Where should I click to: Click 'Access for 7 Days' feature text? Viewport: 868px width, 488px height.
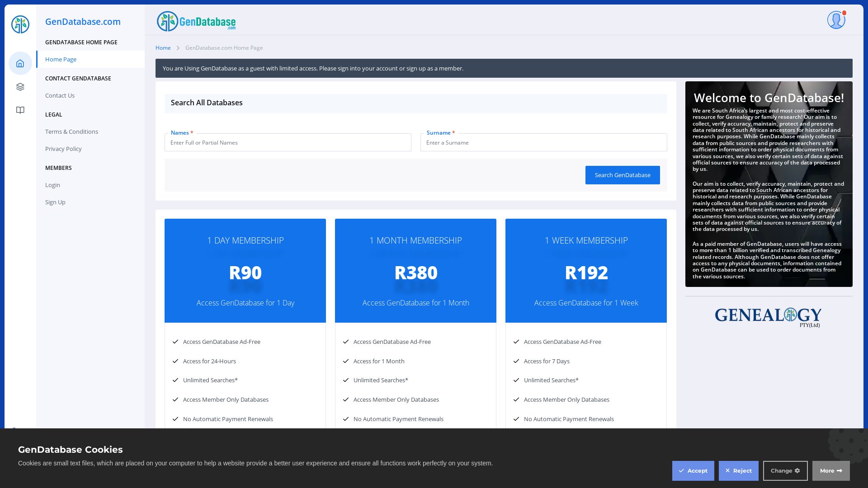pos(547,361)
